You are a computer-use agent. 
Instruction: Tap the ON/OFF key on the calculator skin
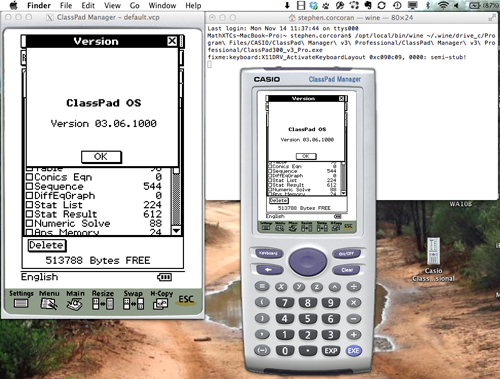point(346,254)
